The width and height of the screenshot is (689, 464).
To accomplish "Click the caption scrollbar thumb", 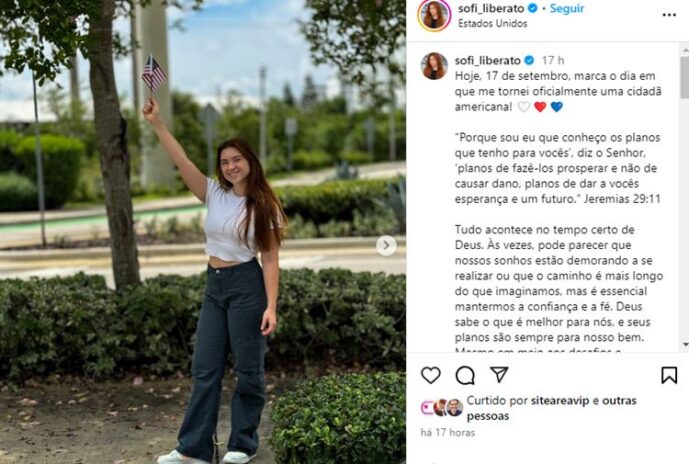I will point(685,77).
